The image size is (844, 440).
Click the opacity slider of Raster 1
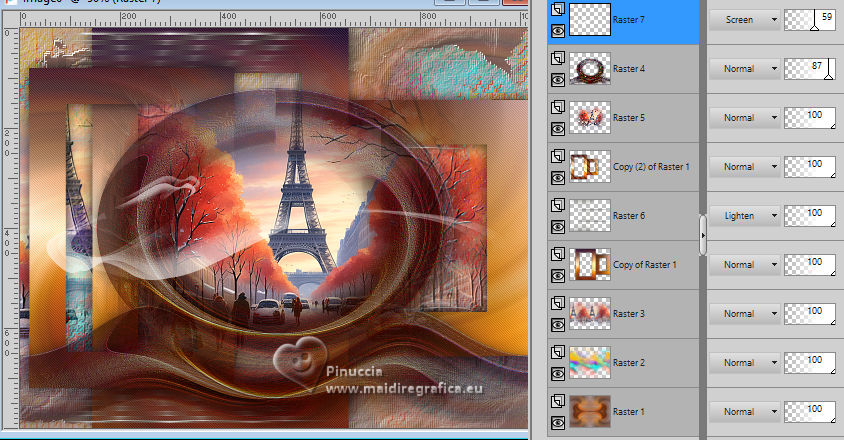[810, 412]
